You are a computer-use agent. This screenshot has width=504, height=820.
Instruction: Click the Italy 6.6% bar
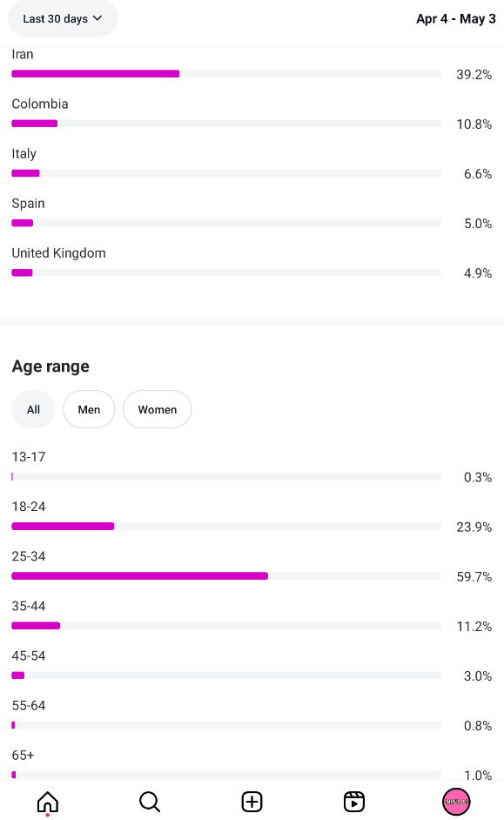(x=226, y=173)
